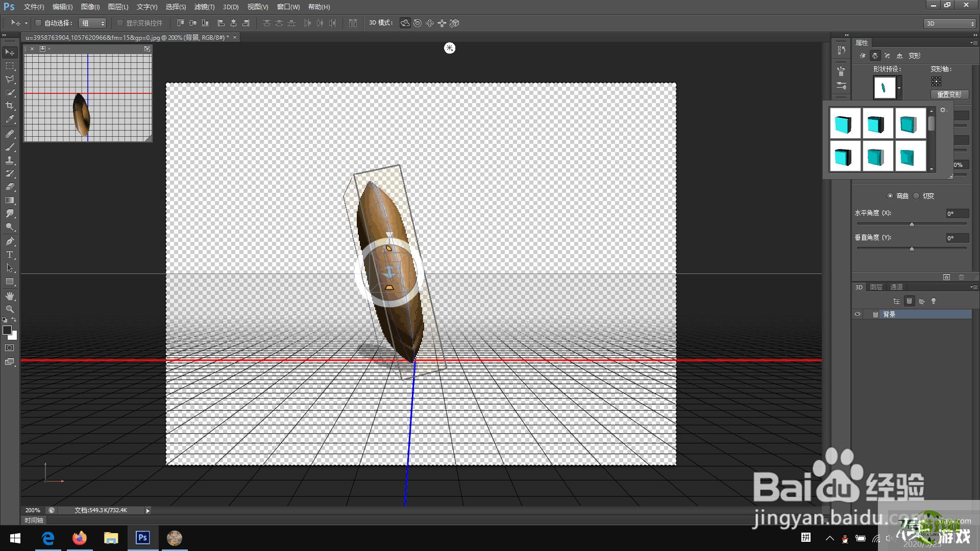Click the 3D drag (pan) mode icon
Screen dimensions: 980x551
click(x=430, y=23)
